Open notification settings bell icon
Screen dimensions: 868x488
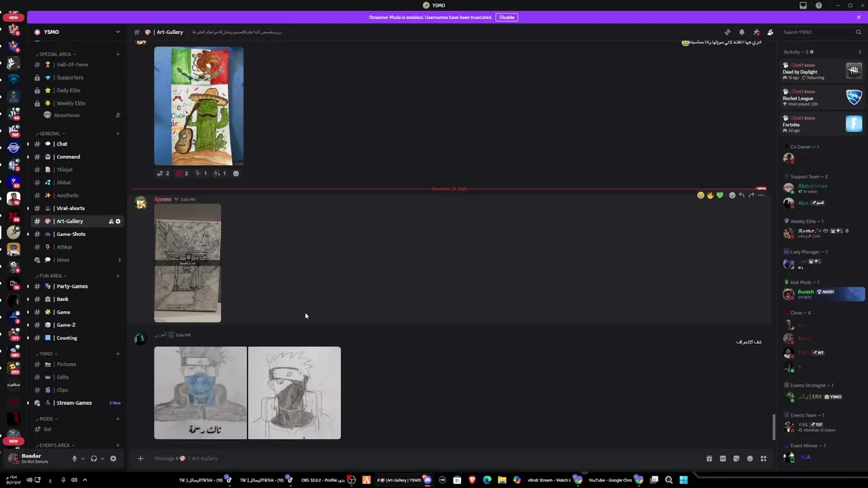(742, 32)
